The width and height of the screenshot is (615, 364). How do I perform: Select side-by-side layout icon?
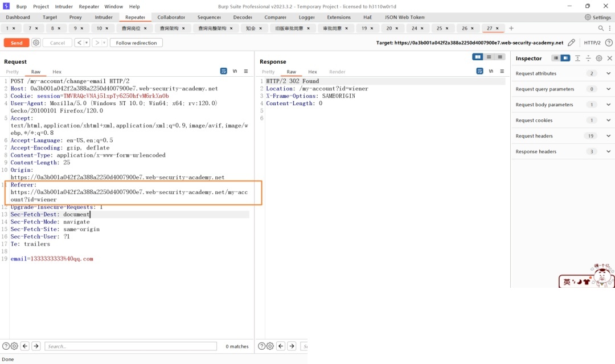(478, 57)
